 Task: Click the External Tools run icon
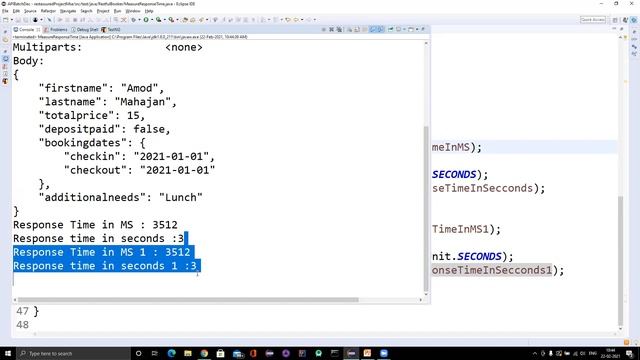[171, 20]
